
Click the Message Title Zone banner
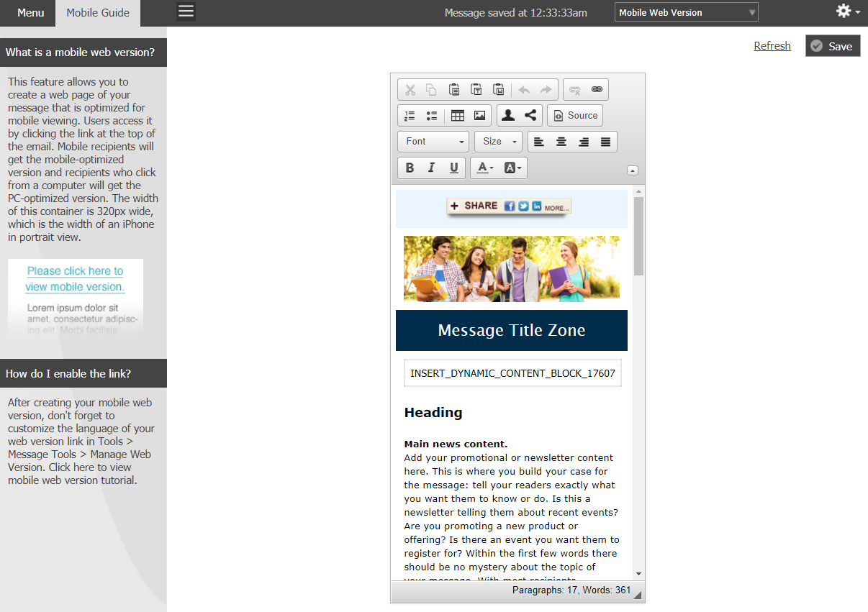click(x=512, y=330)
